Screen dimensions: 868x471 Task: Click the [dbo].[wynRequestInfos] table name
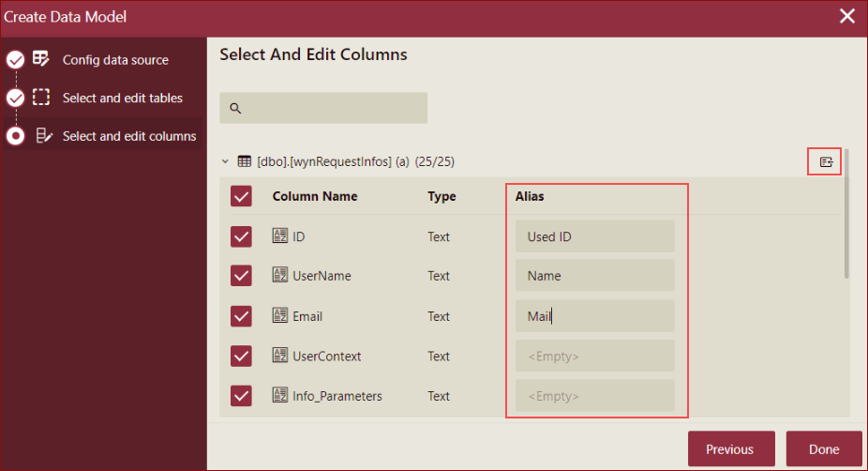[x=324, y=161]
